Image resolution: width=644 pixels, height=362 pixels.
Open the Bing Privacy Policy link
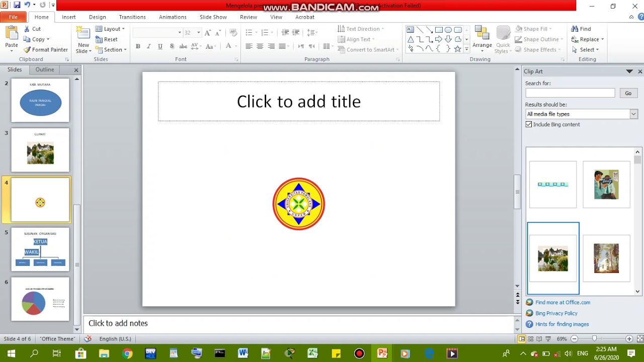click(556, 313)
